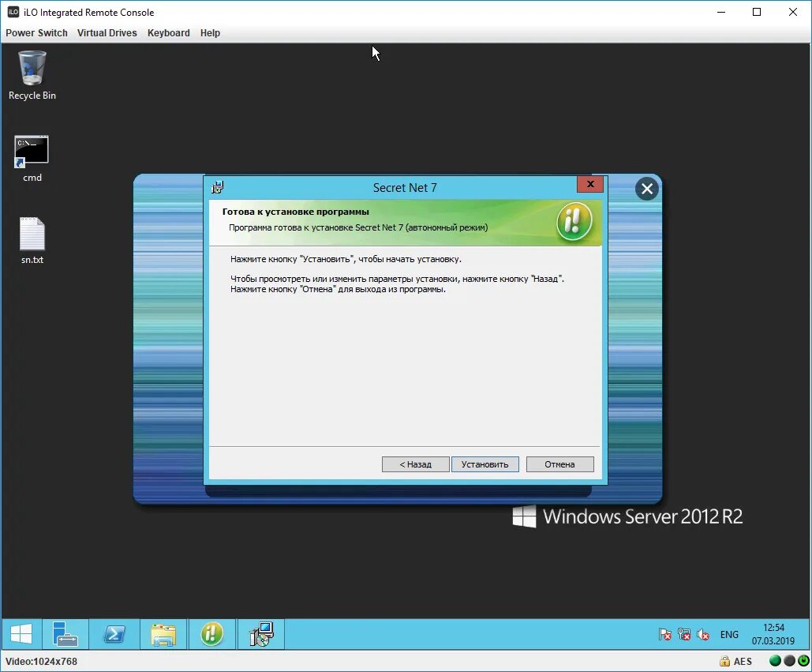Change the ENG input language
Screen dimensions: 812x672
pos(729,634)
